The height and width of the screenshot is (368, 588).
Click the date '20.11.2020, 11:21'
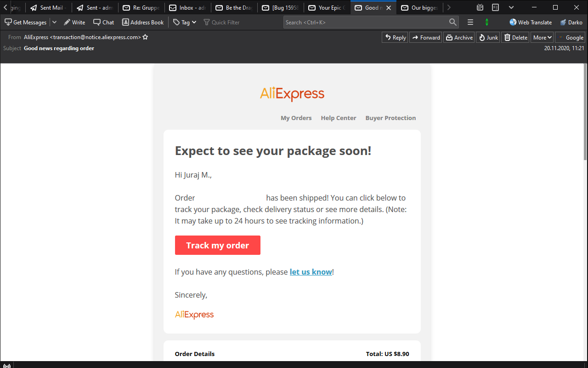(564, 48)
